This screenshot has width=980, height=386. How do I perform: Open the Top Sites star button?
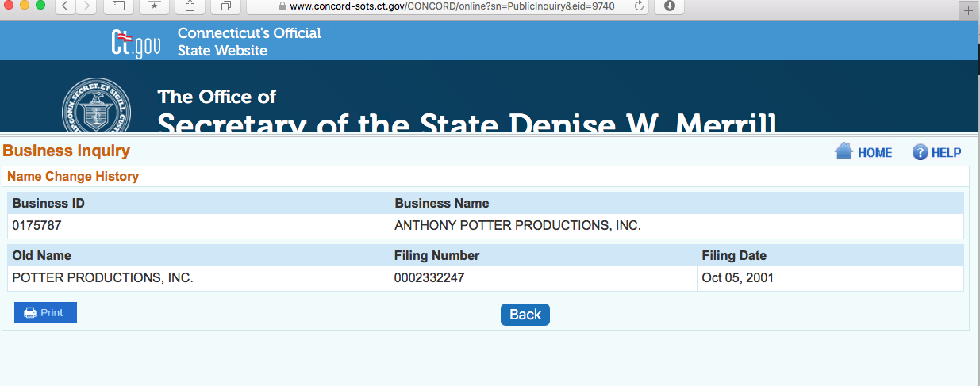coord(154,6)
